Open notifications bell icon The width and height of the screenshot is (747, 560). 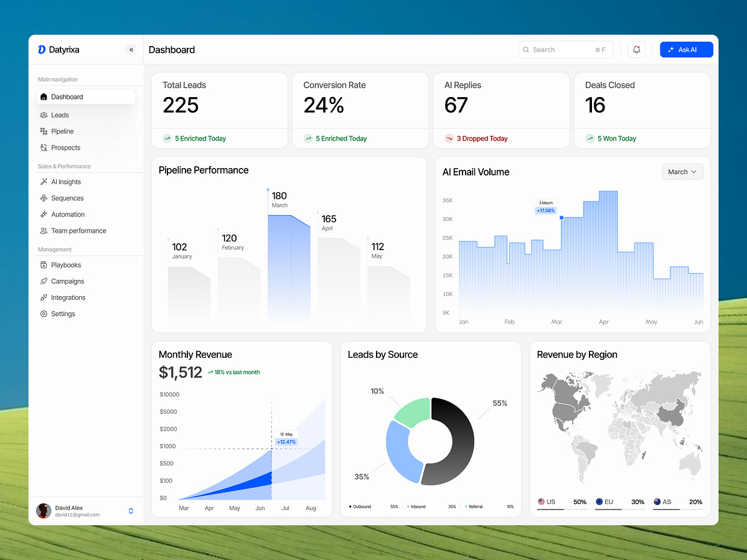pos(636,50)
